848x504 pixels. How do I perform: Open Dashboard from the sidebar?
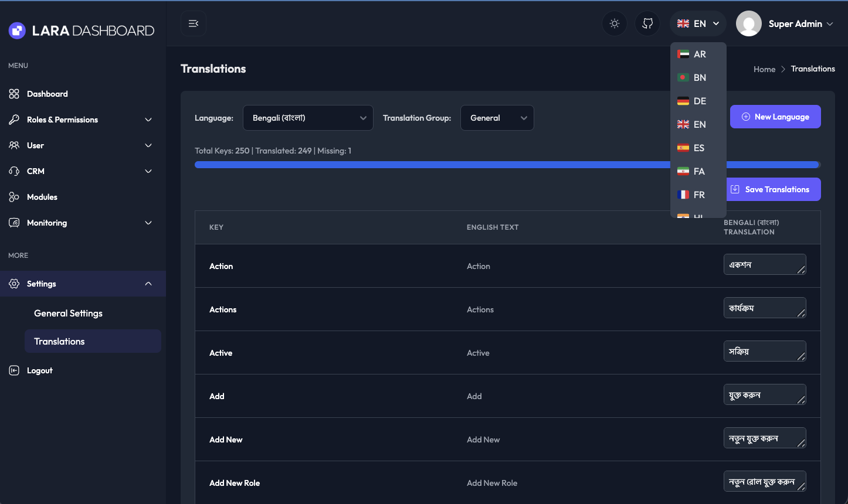(47, 94)
